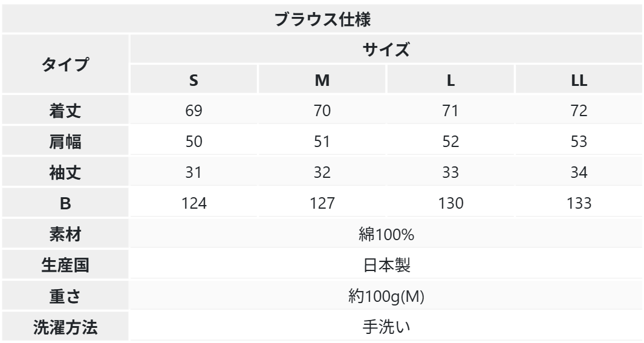Select the 手洗い washing method cell
This screenshot has height=343, width=644.
click(x=386, y=327)
